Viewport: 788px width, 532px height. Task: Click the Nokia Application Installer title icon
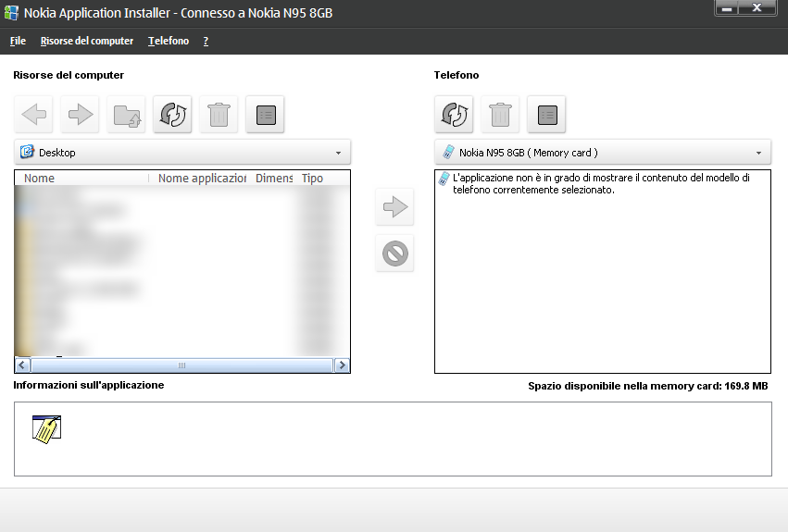point(11,13)
